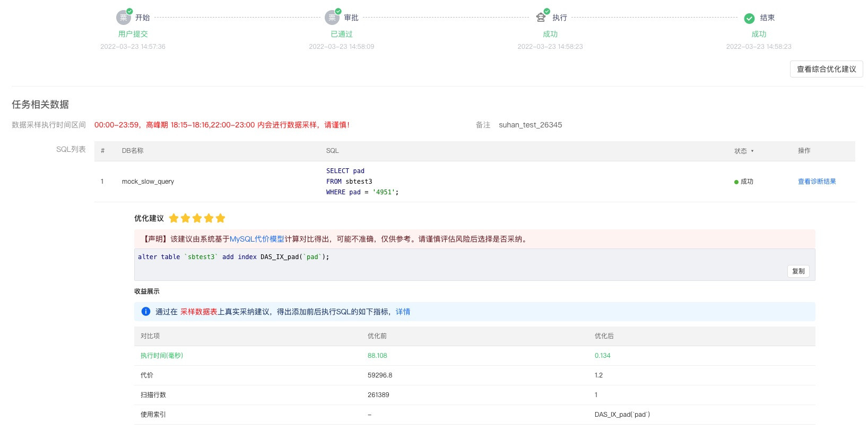Click the 执行 step robot icon
This screenshot has width=868, height=438.
(x=541, y=18)
